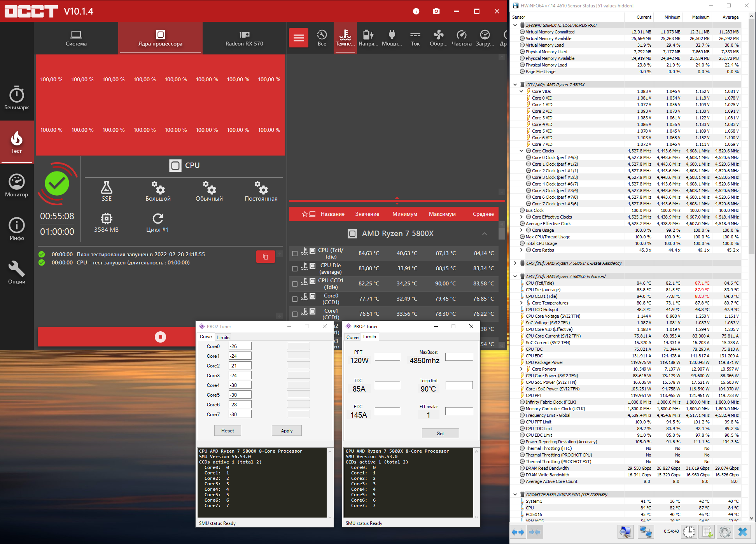Image resolution: width=756 pixels, height=544 pixels.
Task: Click the OCCT screenshot camera icon
Action: (x=436, y=11)
